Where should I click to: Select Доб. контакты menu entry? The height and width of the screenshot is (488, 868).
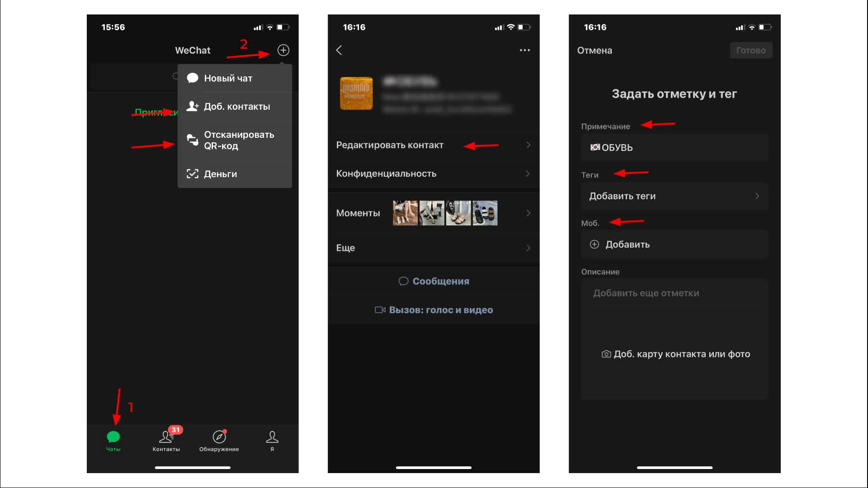tap(237, 106)
